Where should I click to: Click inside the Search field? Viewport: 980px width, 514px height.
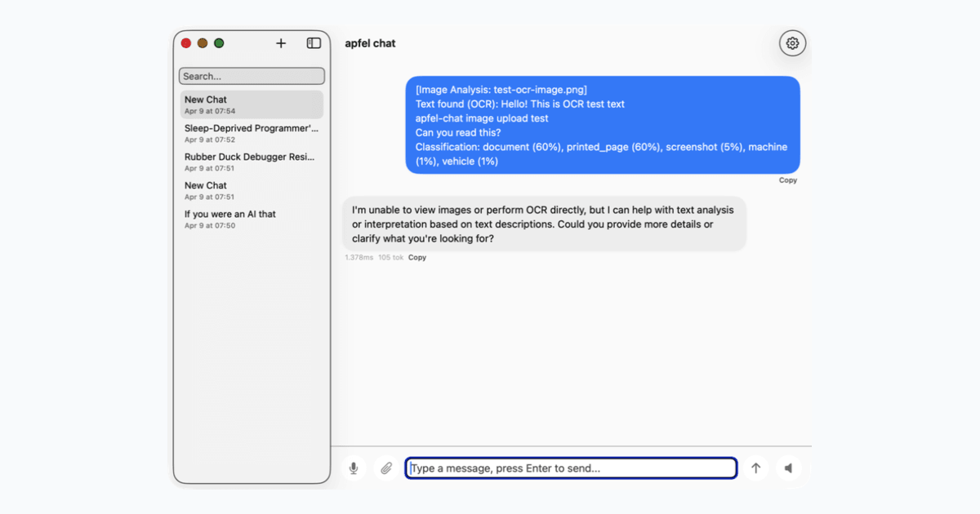tap(252, 75)
